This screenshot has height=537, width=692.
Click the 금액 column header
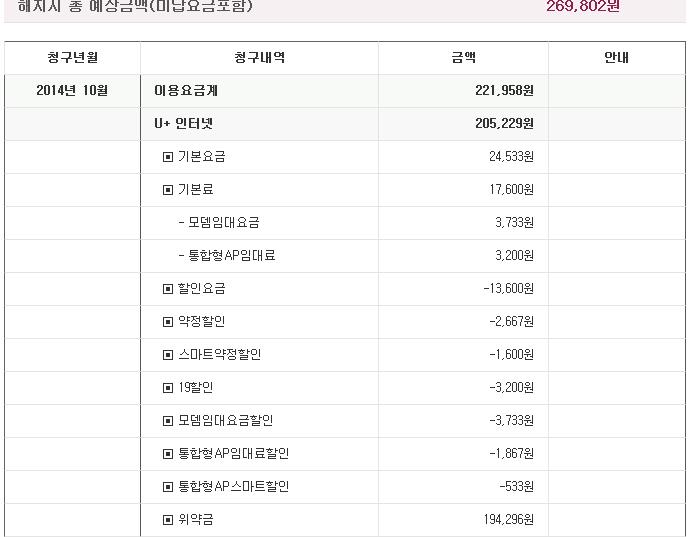(x=463, y=58)
